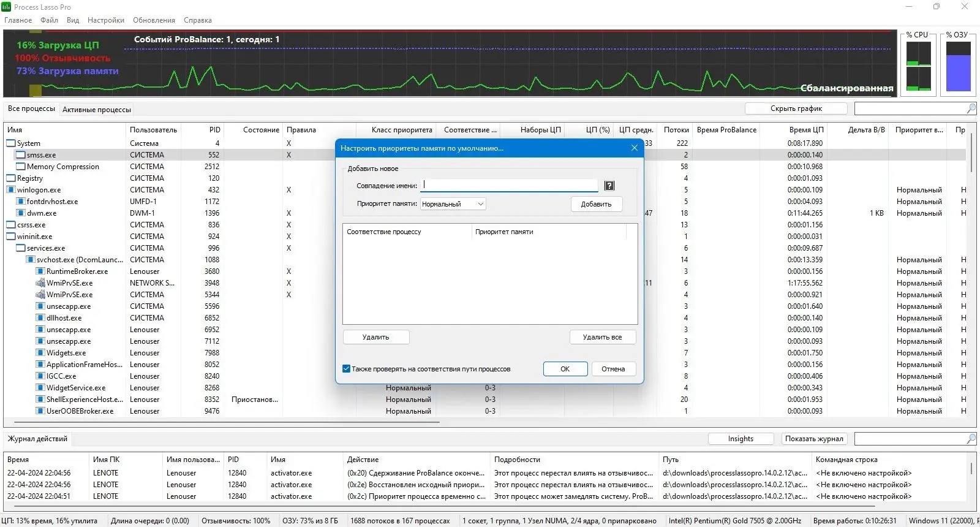Click the csrss.exe process icon
This screenshot has height=527, width=980.
click(x=11, y=225)
